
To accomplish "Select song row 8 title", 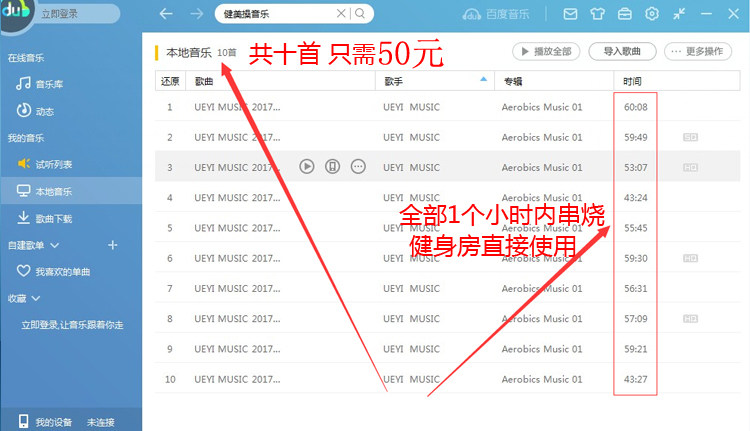I will (x=237, y=319).
